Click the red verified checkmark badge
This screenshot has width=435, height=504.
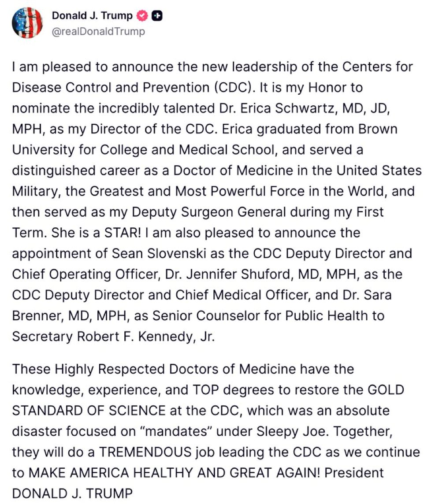pyautogui.click(x=142, y=15)
